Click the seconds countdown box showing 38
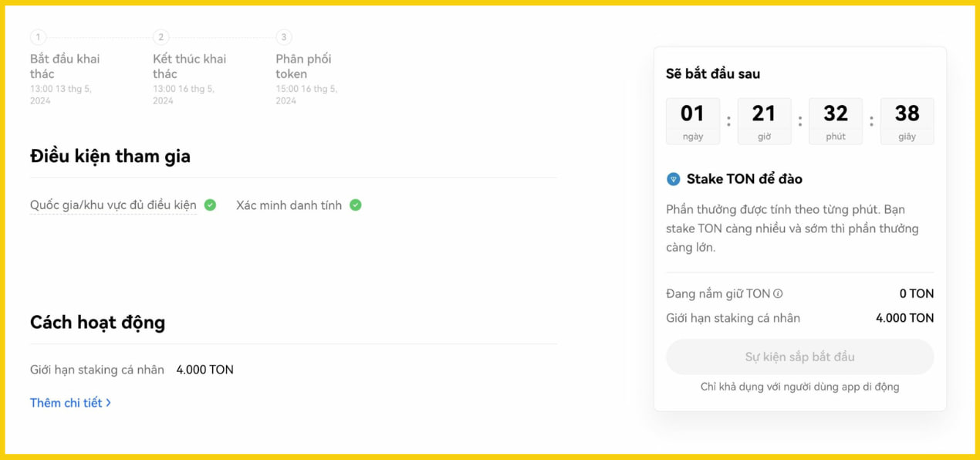This screenshot has height=460, width=980. [x=907, y=121]
